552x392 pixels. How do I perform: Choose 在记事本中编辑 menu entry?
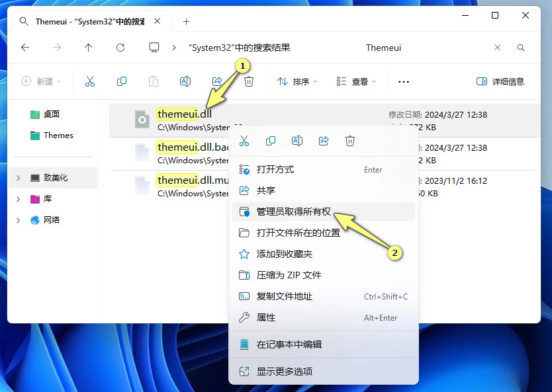click(324, 344)
